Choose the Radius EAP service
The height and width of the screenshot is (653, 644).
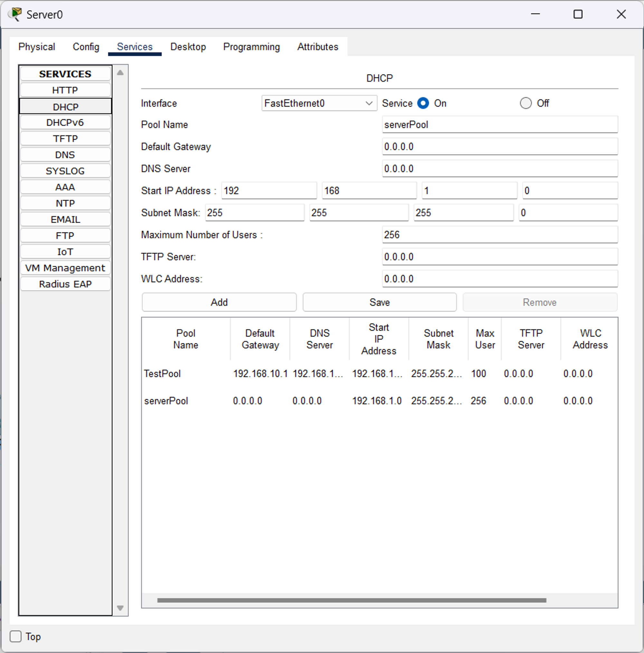tap(65, 284)
